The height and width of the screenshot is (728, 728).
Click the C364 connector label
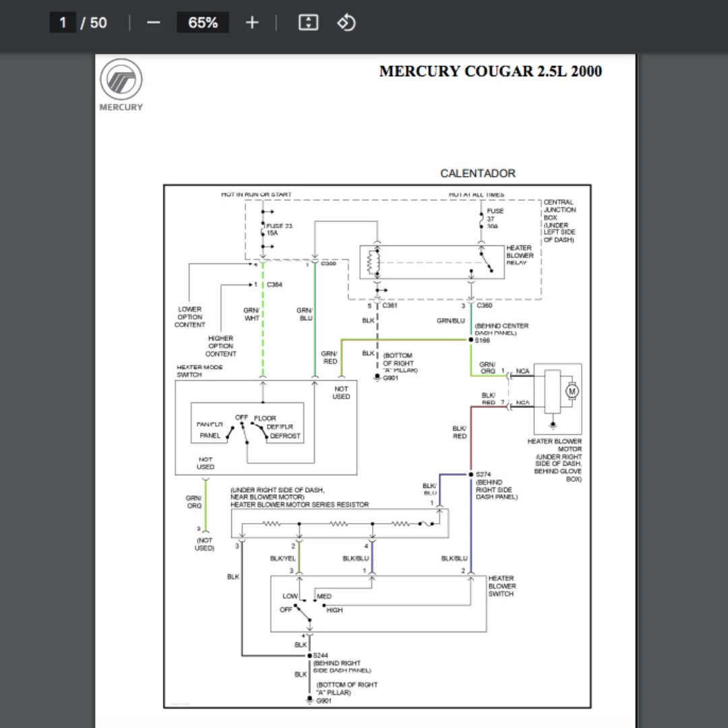click(x=274, y=284)
